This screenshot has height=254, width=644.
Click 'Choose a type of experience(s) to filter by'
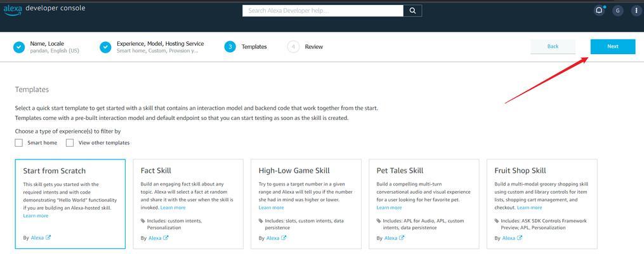coord(68,131)
